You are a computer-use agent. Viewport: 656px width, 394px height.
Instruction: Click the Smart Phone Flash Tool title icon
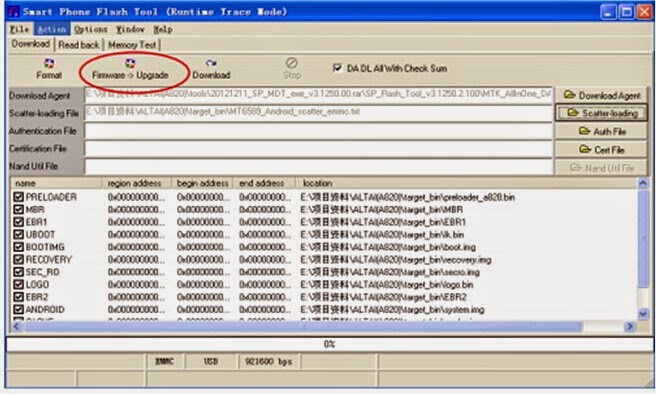tap(14, 11)
